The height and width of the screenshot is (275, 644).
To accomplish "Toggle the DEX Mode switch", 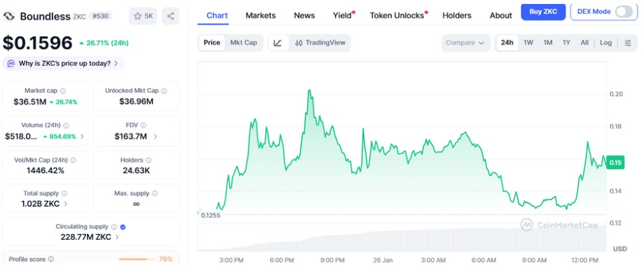I will (623, 11).
